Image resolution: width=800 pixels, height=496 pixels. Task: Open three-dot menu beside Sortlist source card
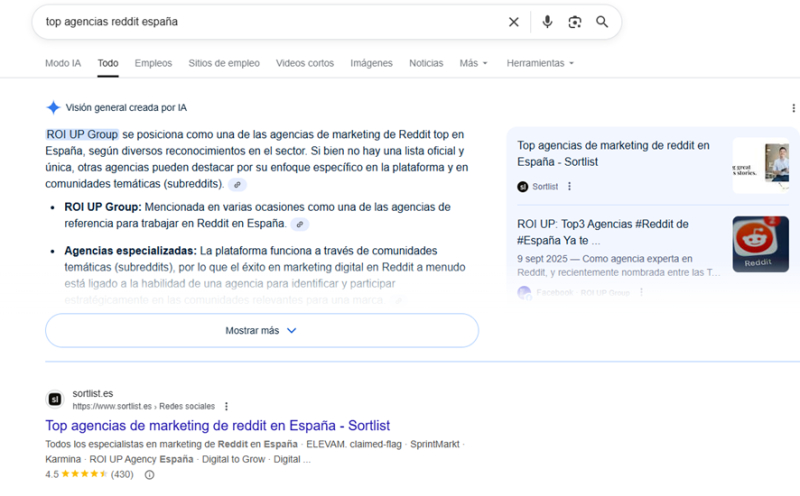click(x=570, y=186)
